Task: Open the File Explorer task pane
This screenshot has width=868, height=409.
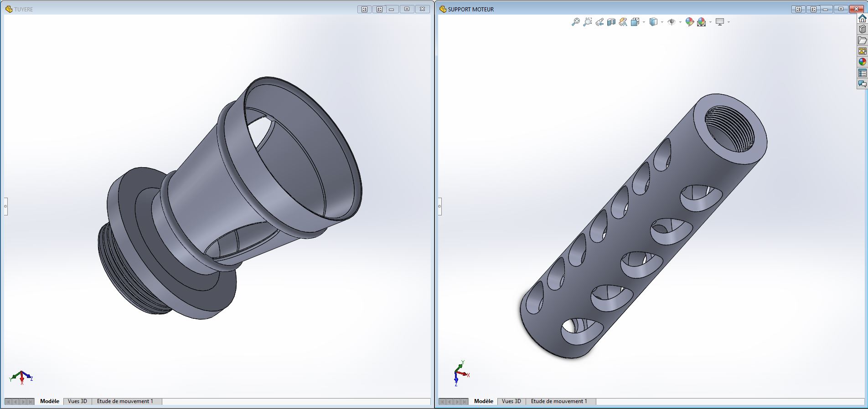Action: (862, 41)
